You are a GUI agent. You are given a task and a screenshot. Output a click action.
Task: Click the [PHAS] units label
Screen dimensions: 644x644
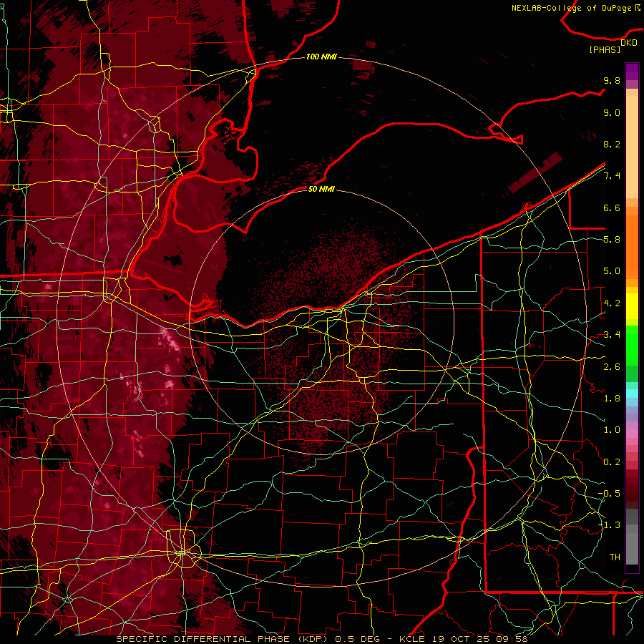pyautogui.click(x=605, y=50)
